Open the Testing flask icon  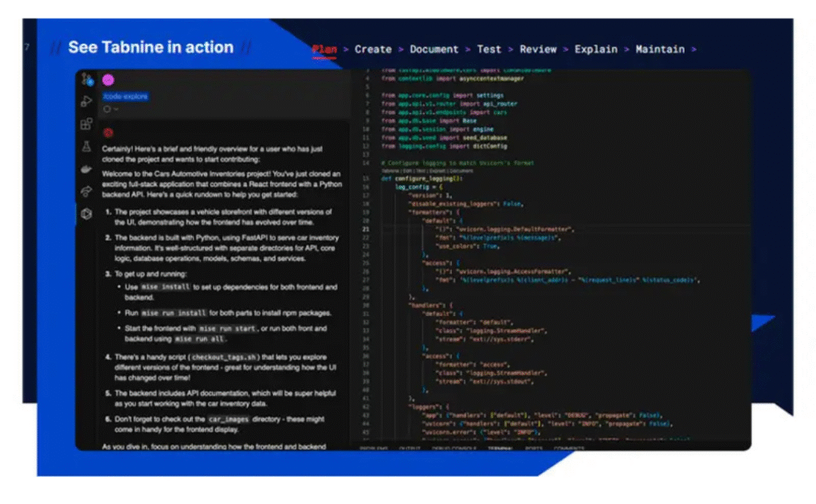86,147
